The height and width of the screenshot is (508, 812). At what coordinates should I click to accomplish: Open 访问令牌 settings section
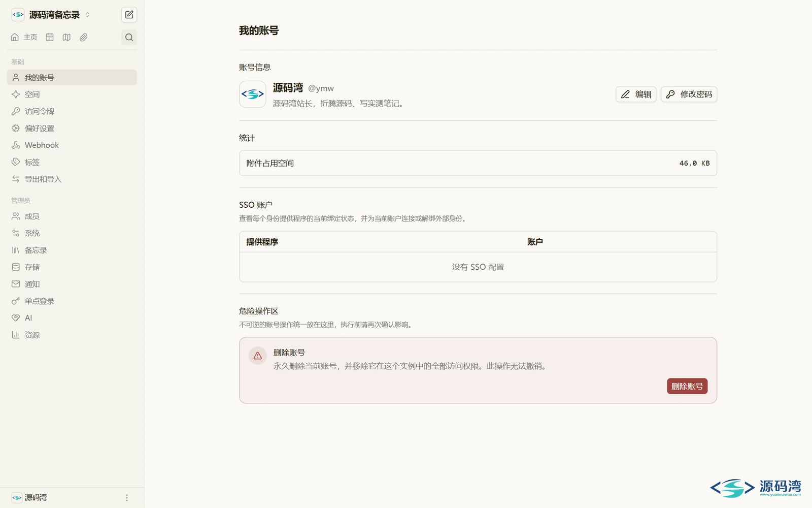pyautogui.click(x=72, y=111)
